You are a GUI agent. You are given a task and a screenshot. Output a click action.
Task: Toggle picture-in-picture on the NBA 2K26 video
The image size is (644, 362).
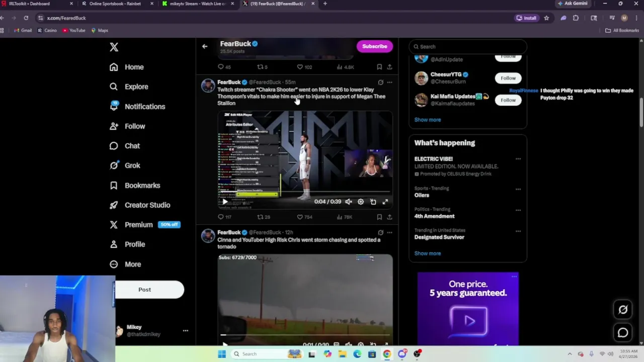(x=373, y=202)
